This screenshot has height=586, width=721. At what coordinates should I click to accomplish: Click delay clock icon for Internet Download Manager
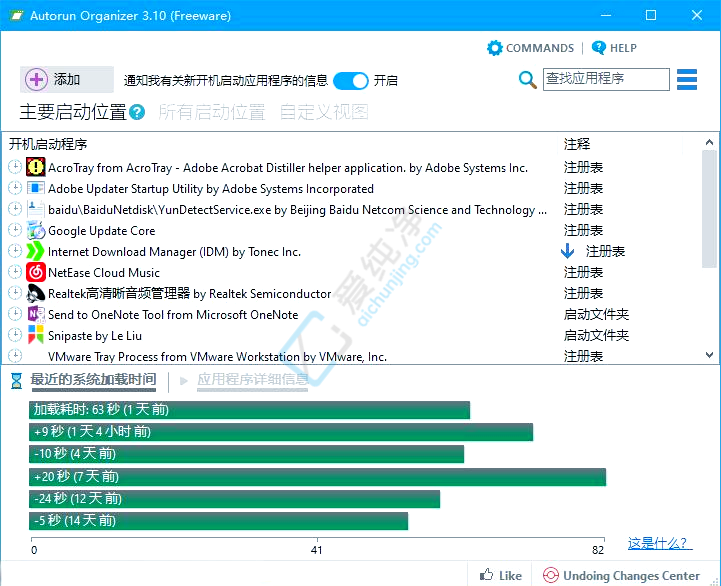point(15,251)
